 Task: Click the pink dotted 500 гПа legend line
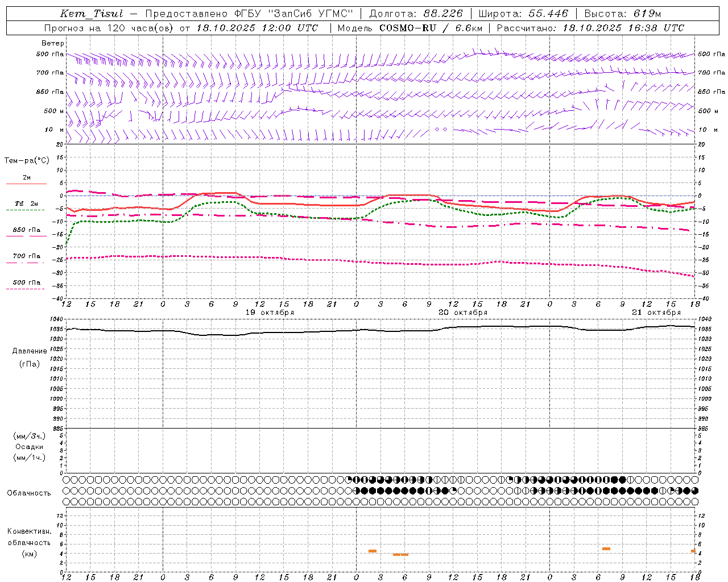tap(25, 289)
